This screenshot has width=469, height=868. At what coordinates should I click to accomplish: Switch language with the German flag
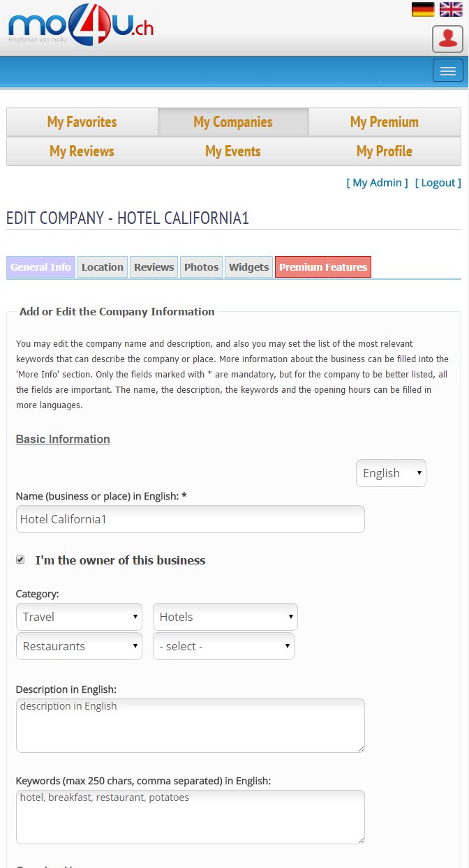(x=423, y=9)
